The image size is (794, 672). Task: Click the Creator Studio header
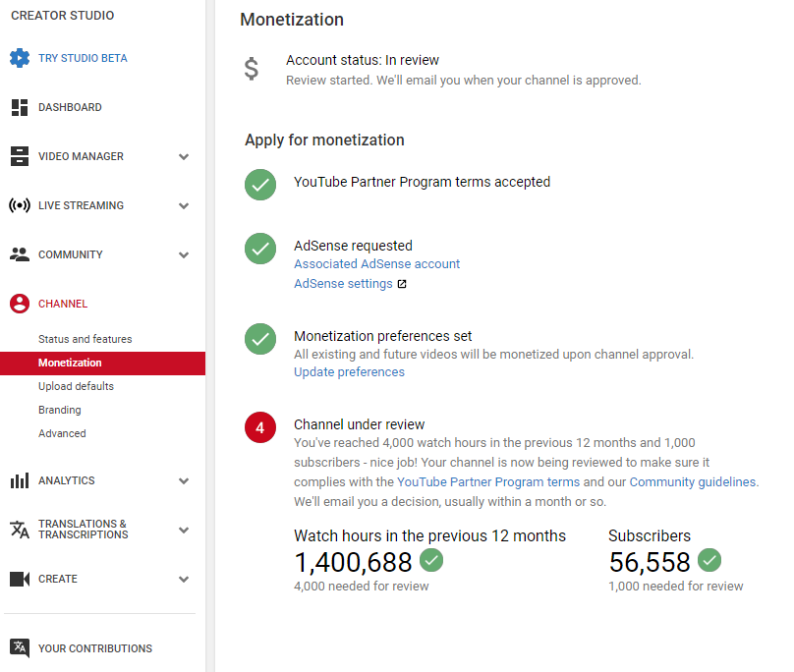click(63, 16)
